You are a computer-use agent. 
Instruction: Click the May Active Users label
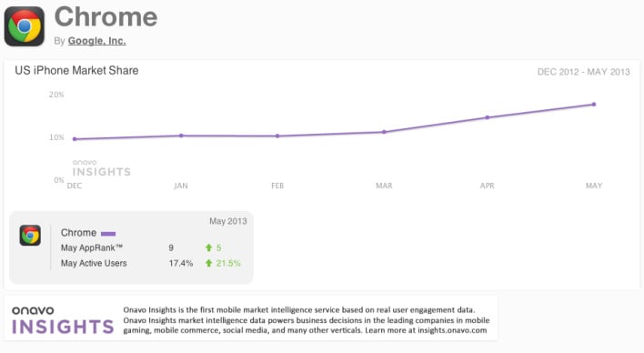(94, 264)
